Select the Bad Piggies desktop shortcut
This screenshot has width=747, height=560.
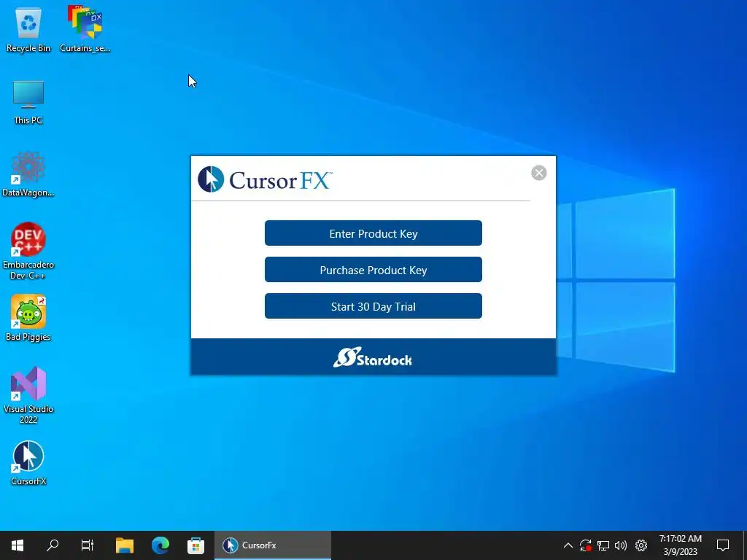[28, 318]
